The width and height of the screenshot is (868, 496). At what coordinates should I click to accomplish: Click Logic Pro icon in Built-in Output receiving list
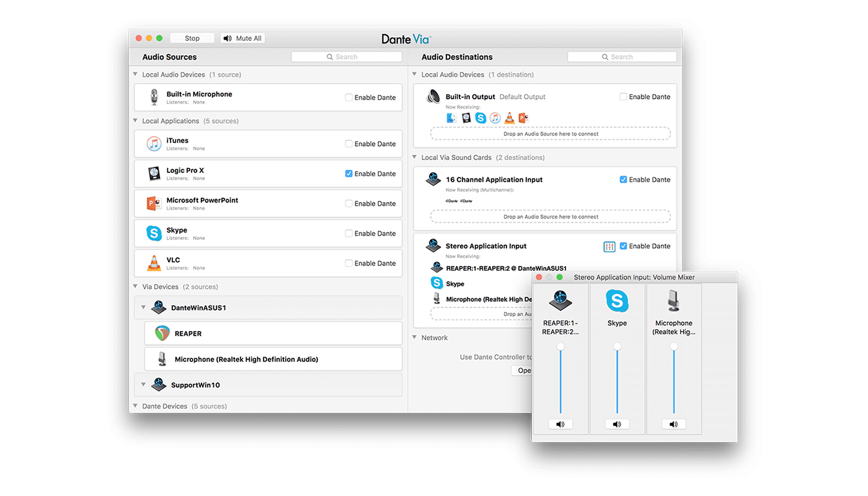pos(466,118)
